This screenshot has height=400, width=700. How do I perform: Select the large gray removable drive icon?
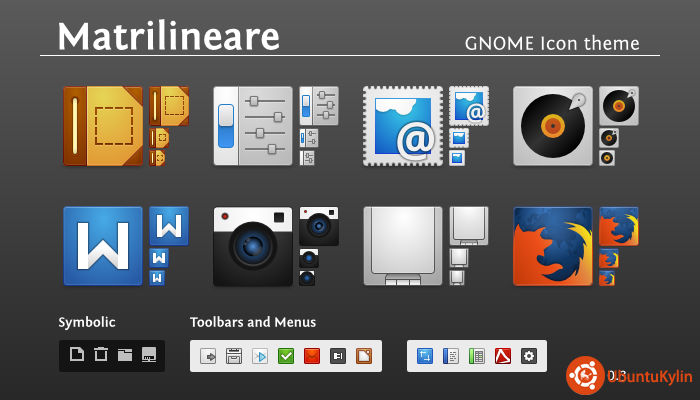(x=403, y=246)
